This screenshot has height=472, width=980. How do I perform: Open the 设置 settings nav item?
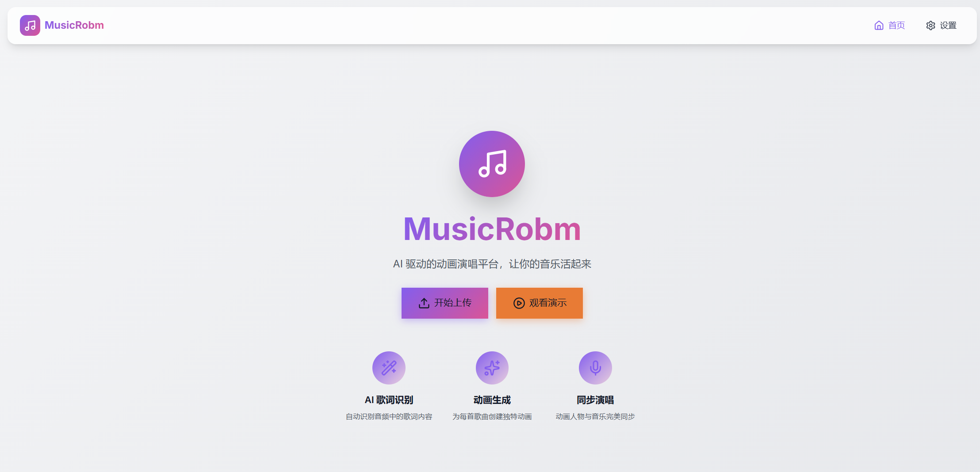click(941, 26)
